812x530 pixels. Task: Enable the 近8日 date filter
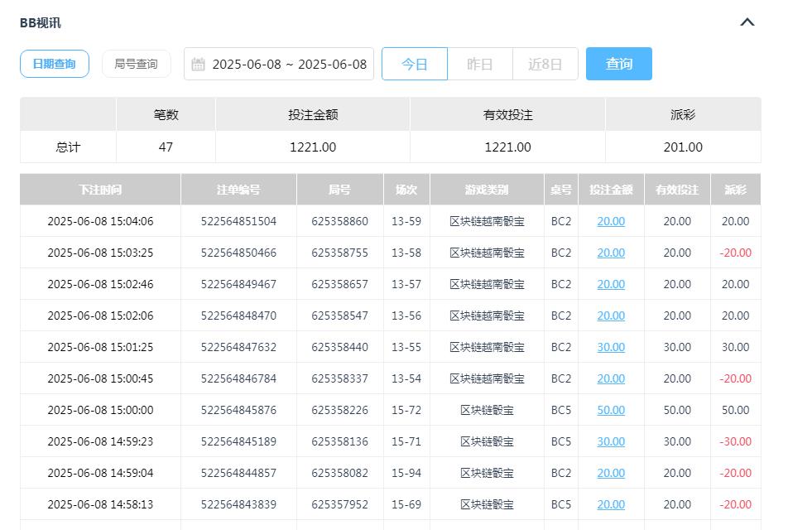point(545,64)
